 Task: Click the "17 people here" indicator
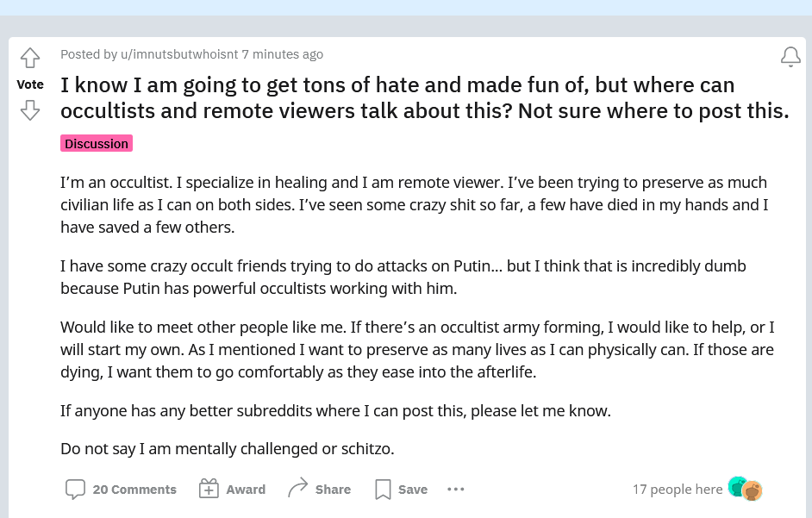(678, 490)
